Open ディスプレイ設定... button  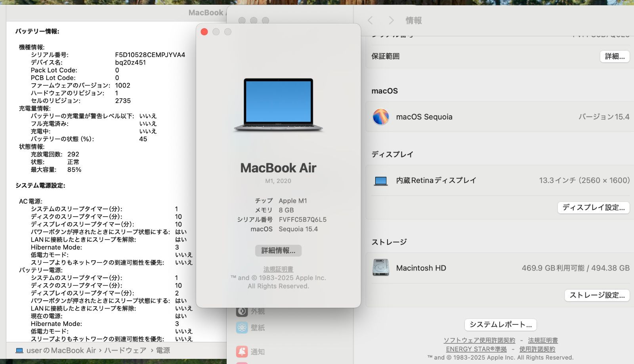[594, 208]
